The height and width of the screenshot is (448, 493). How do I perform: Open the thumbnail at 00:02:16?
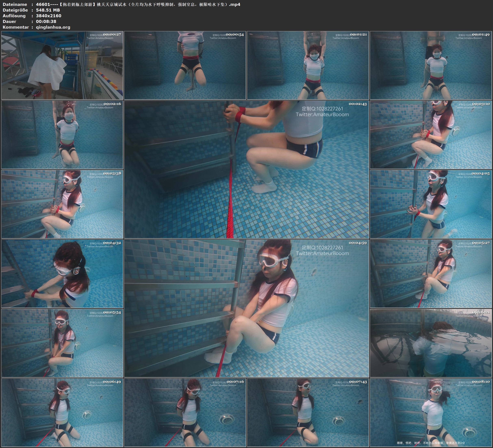(x=62, y=135)
